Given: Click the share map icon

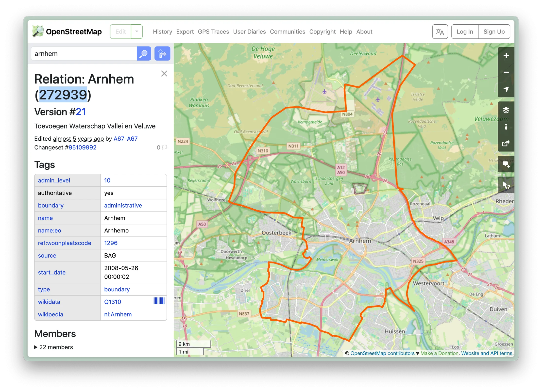Looking at the screenshot, I should tap(506, 143).
